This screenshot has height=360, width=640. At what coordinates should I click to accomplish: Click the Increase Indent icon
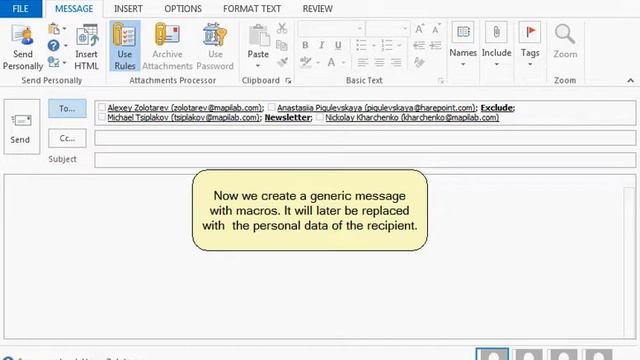[x=436, y=45]
